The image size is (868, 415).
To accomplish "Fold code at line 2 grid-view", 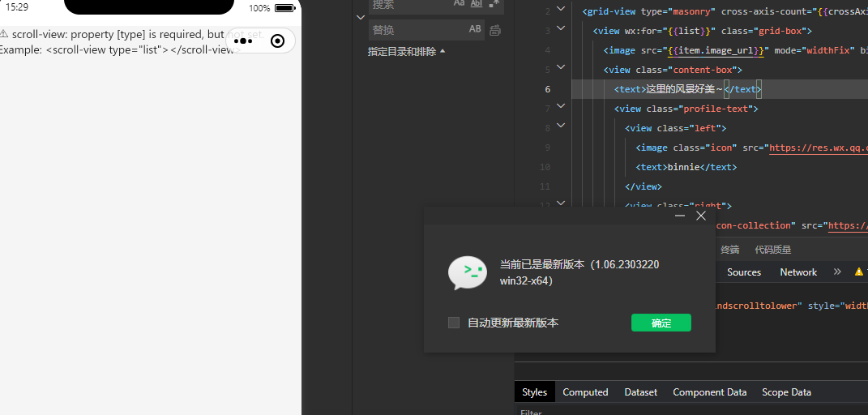I will pyautogui.click(x=560, y=8).
